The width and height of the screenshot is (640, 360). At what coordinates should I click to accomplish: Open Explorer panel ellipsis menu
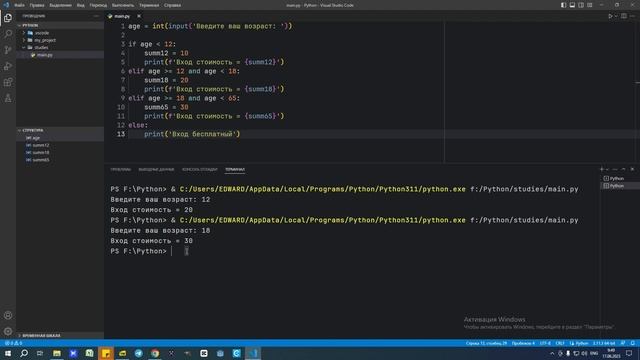(x=96, y=16)
